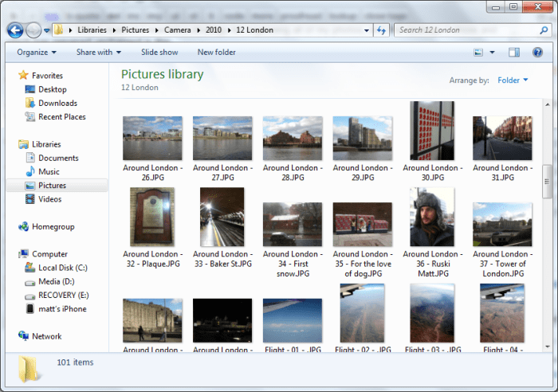This screenshot has height=392, width=558.
Task: Open Recent Places in Favorites
Action: 61,116
